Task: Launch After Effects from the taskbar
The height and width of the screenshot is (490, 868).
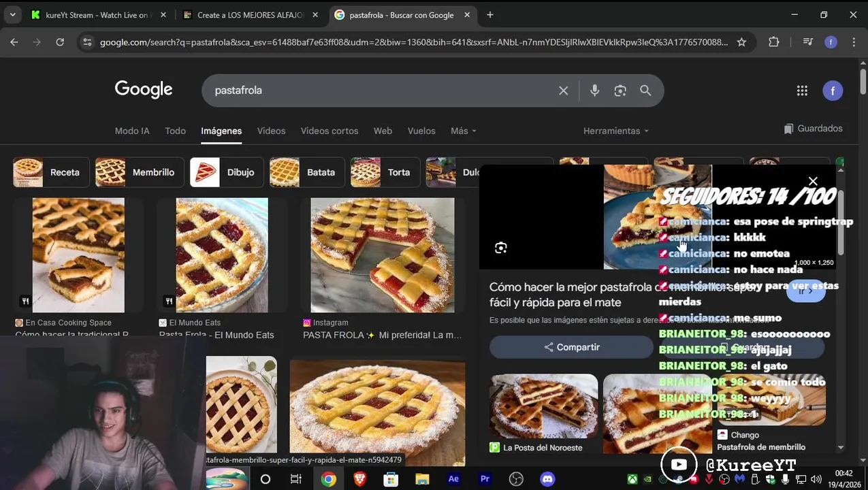Action: pyautogui.click(x=453, y=479)
